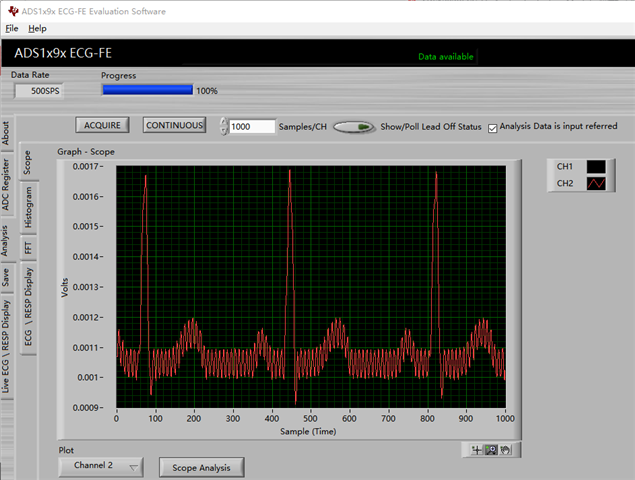The height and width of the screenshot is (480, 635).
Task: Click the Y-axis minimum value 0.0009
Action: pyautogui.click(x=85, y=407)
